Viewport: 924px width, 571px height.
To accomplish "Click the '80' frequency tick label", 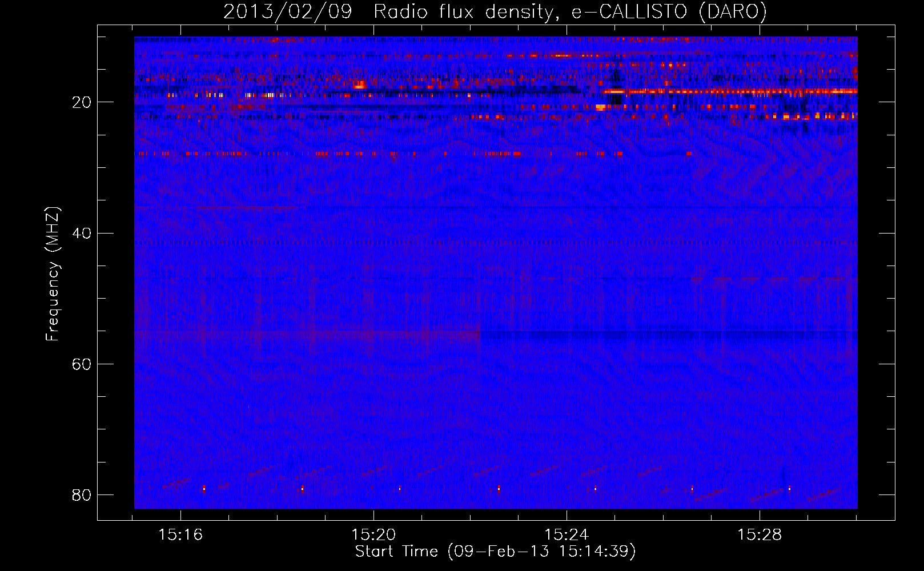I will coord(82,494).
